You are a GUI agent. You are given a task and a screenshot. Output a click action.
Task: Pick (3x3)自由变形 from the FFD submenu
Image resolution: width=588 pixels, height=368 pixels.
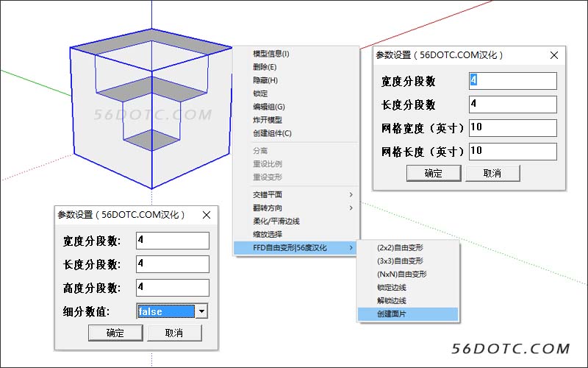[401, 261]
